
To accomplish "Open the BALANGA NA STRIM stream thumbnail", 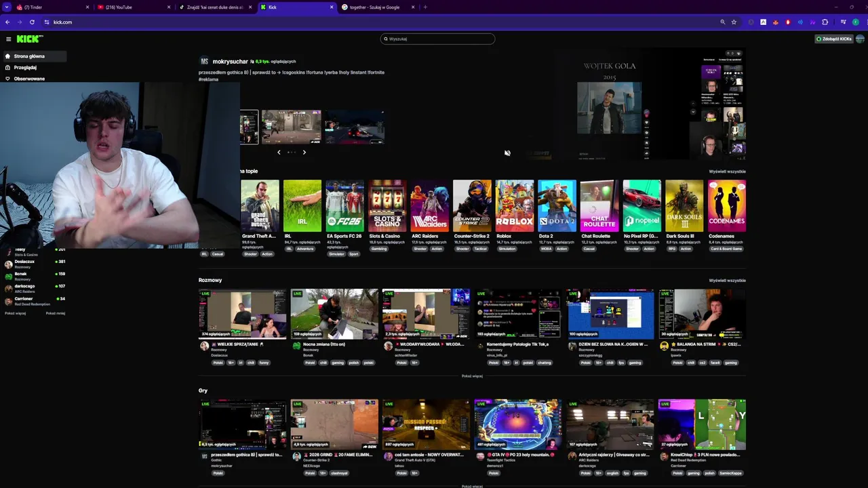I will pyautogui.click(x=702, y=314).
